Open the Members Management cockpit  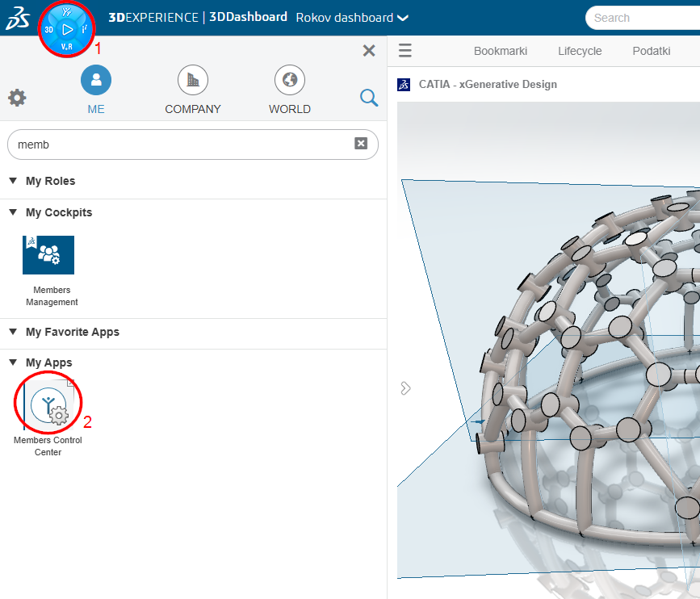pyautogui.click(x=48, y=255)
